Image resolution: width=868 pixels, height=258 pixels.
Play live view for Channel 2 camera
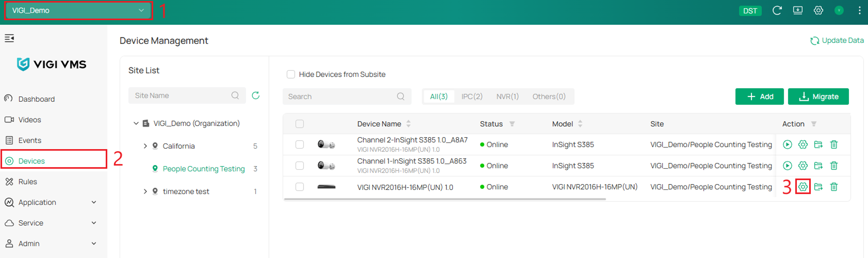pyautogui.click(x=787, y=144)
